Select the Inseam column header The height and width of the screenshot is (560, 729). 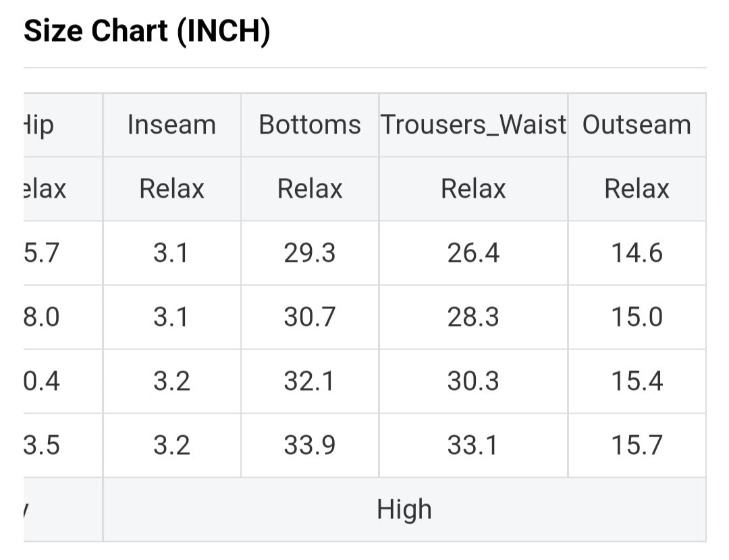pos(171,125)
